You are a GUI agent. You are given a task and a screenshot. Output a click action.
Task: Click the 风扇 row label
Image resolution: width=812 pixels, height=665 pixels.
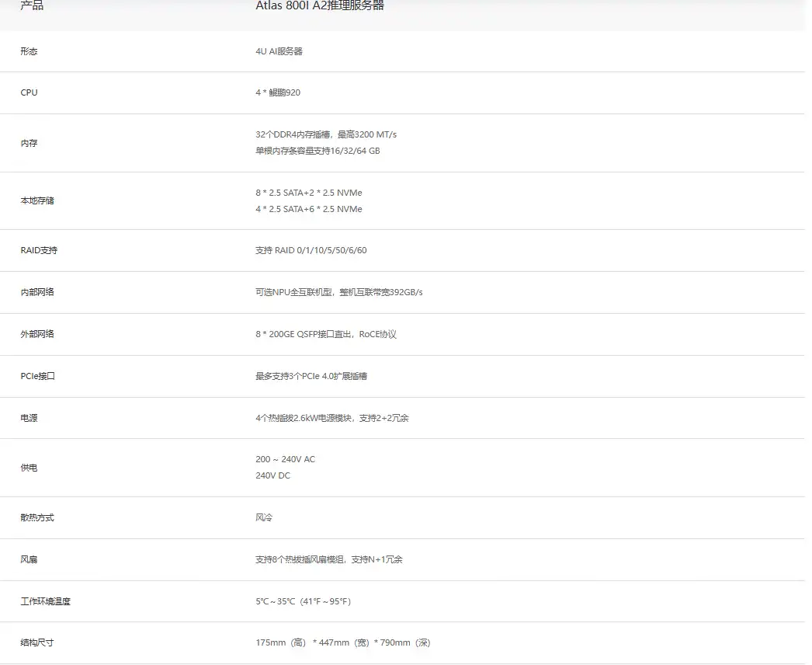tap(29, 560)
